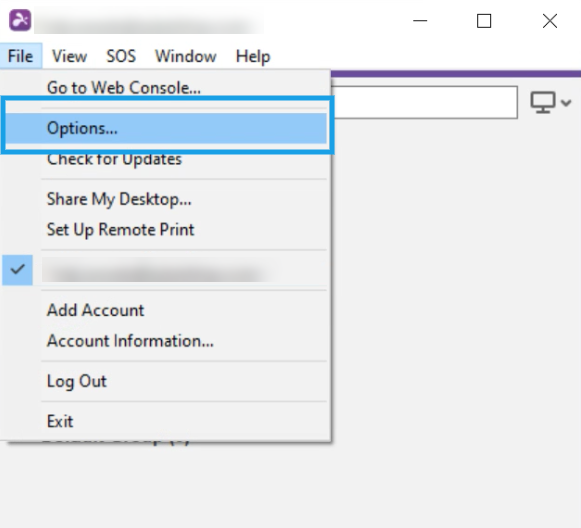Open the Help menu
Viewport: 581px width, 528px height.
point(253,56)
